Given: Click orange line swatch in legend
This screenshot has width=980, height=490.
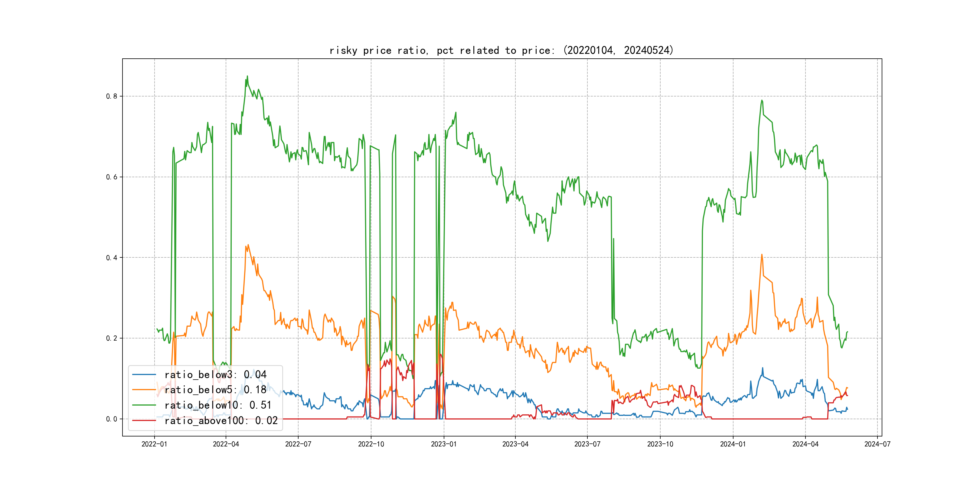Looking at the screenshot, I should pos(144,390).
